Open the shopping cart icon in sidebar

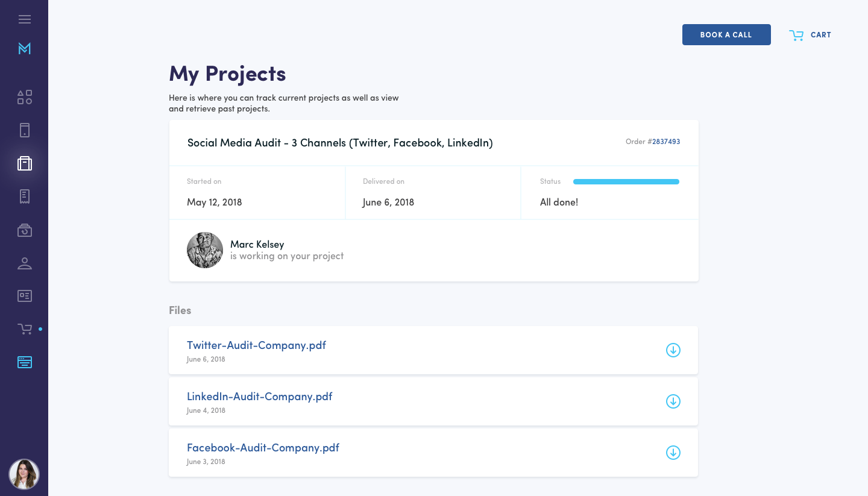click(25, 329)
